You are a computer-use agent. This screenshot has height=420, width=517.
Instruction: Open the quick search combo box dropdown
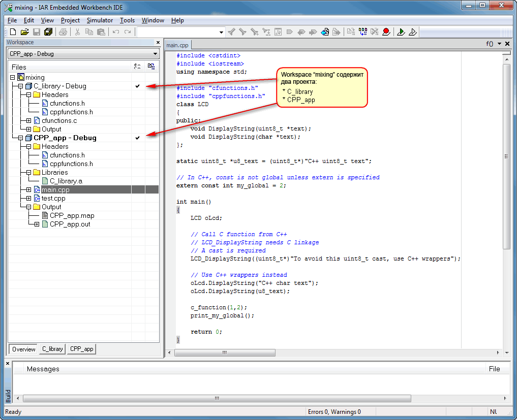(221, 33)
